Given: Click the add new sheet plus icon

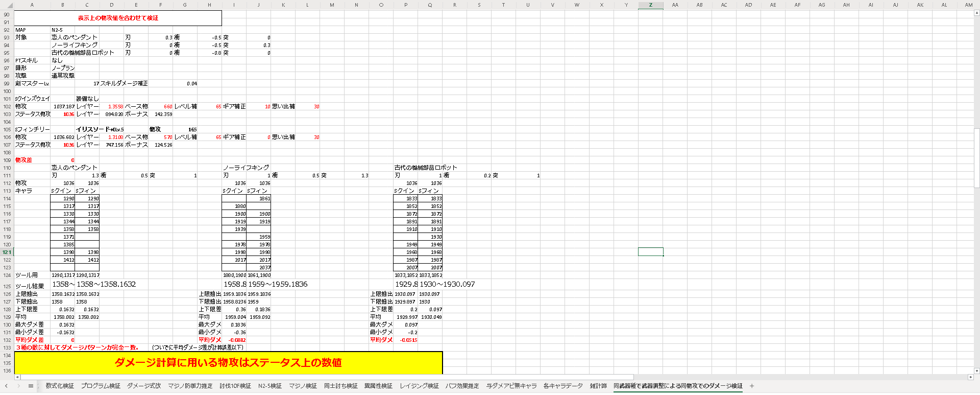Looking at the screenshot, I should 752,386.
